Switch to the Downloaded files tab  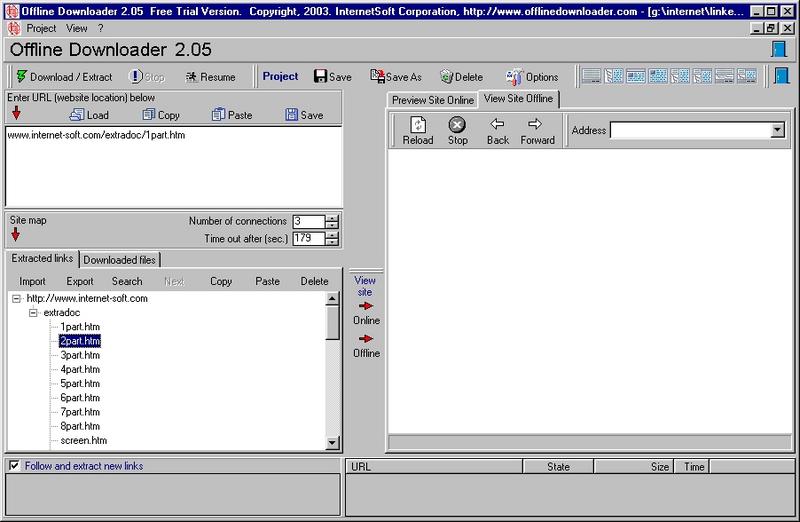coord(119,260)
